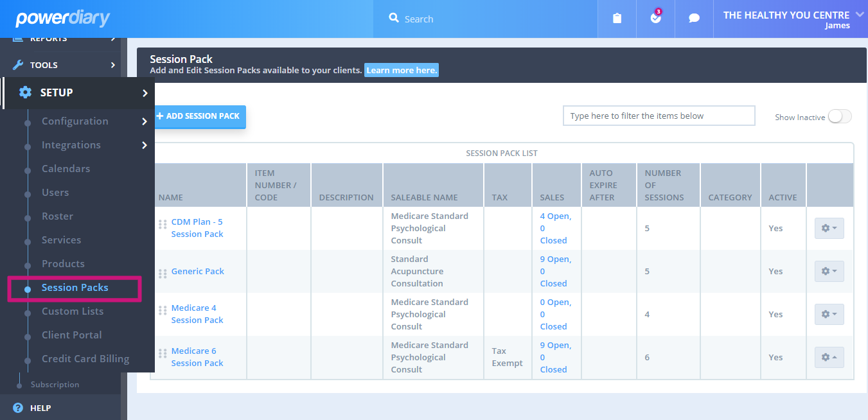868x420 pixels.
Task: Enable the Show Inactive toggle
Action: 840,116
